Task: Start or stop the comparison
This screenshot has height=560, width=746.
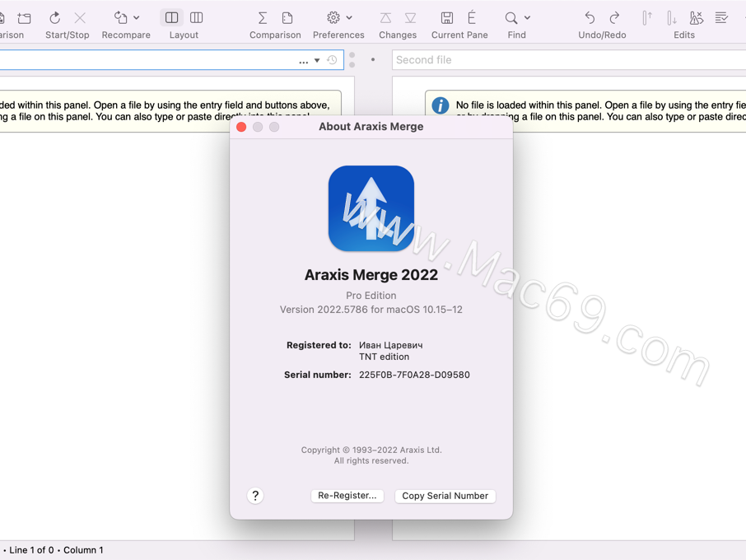Action: (x=54, y=16)
